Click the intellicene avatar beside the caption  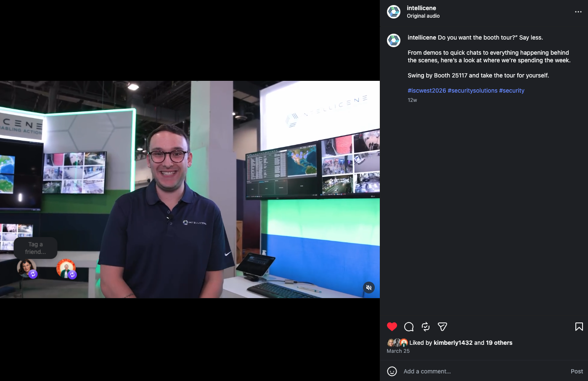pos(394,40)
